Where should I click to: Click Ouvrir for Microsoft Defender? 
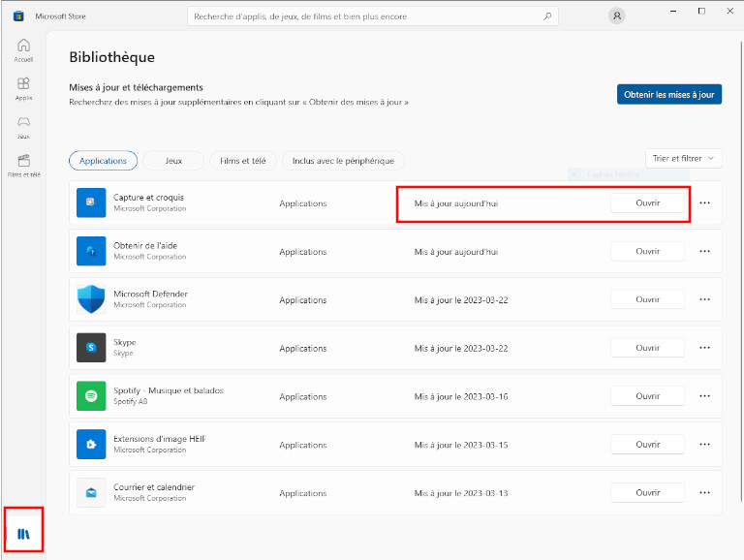pyautogui.click(x=647, y=299)
